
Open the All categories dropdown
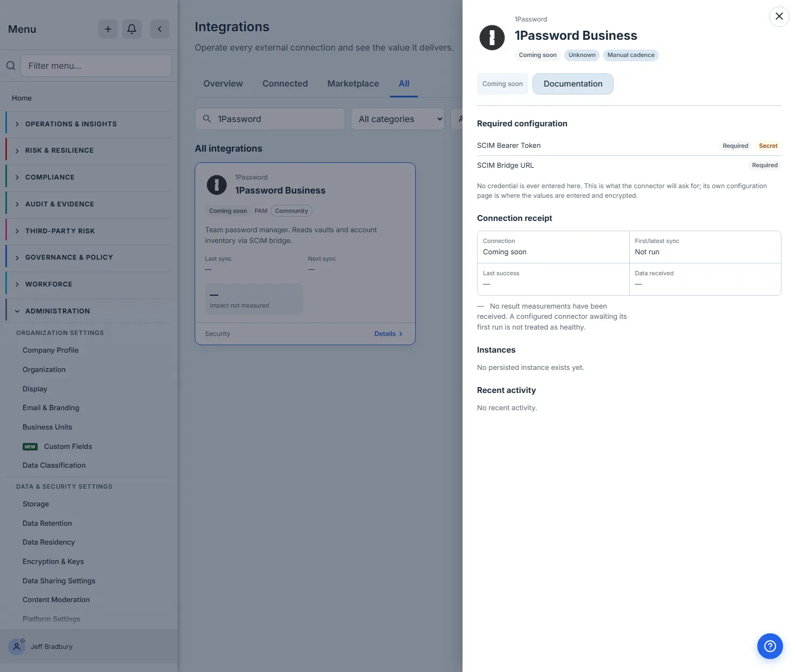tap(399, 119)
